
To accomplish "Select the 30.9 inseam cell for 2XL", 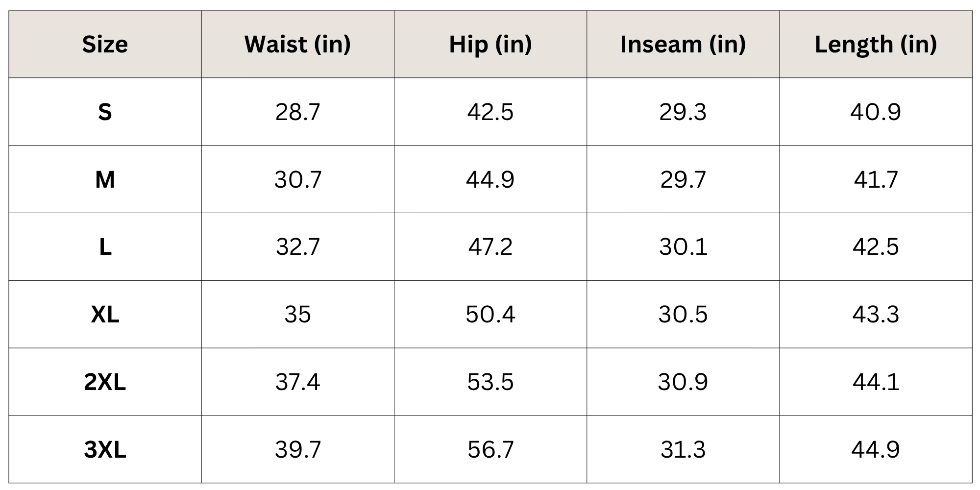I will (683, 382).
